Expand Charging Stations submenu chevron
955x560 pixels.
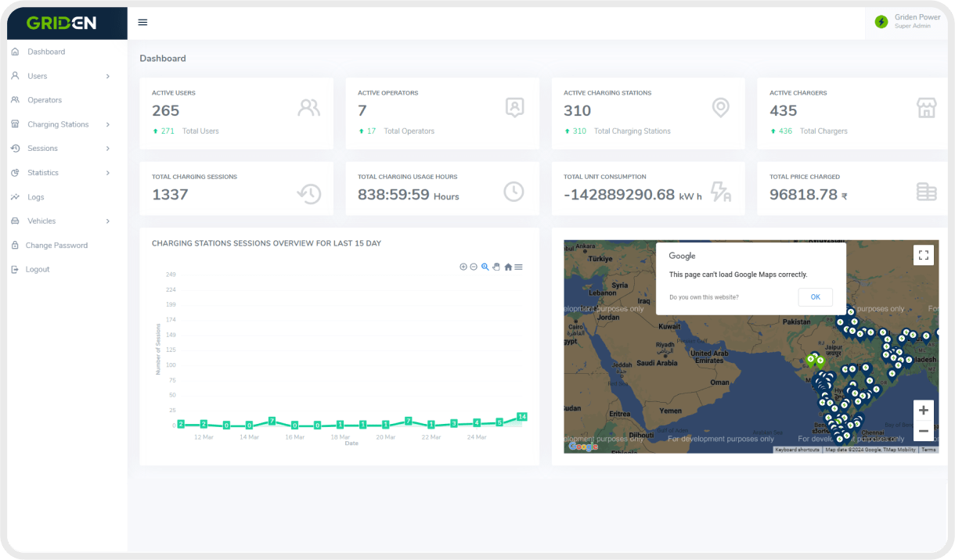click(108, 124)
